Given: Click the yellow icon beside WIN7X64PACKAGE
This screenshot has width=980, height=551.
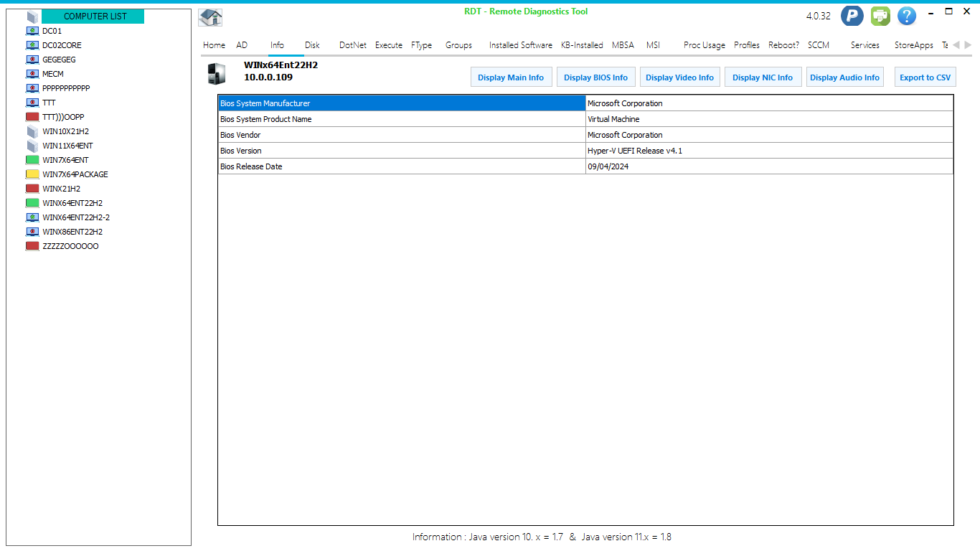Looking at the screenshot, I should (32, 174).
